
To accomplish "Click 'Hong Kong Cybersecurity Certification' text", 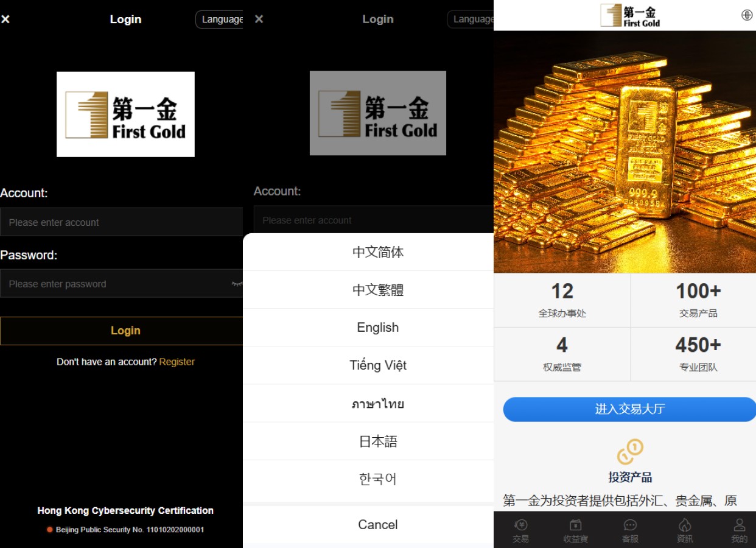I will [125, 511].
